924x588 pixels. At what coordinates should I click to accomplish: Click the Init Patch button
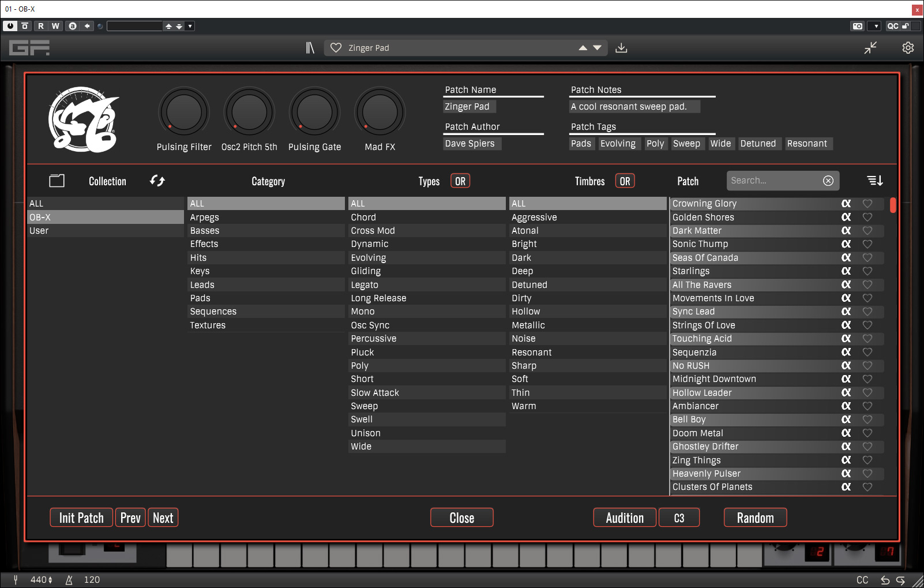tap(81, 518)
